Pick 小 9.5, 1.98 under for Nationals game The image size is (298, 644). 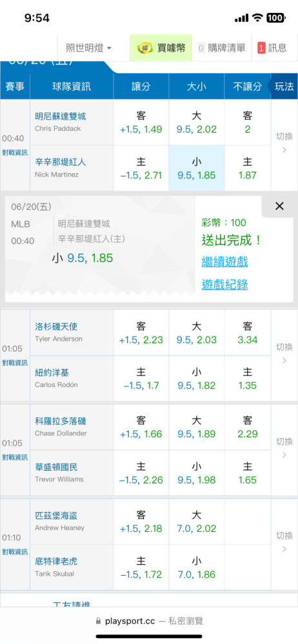tap(197, 473)
